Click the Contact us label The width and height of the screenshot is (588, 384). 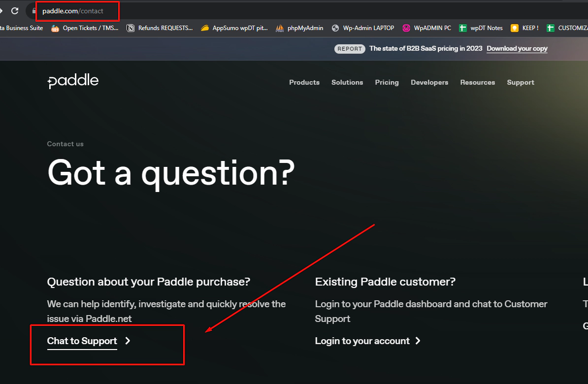tap(65, 144)
